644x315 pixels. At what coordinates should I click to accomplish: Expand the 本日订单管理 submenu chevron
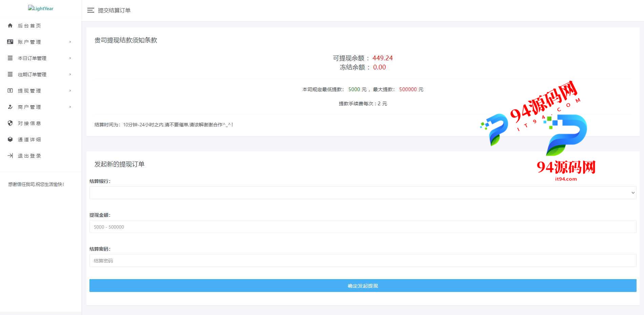70,58
